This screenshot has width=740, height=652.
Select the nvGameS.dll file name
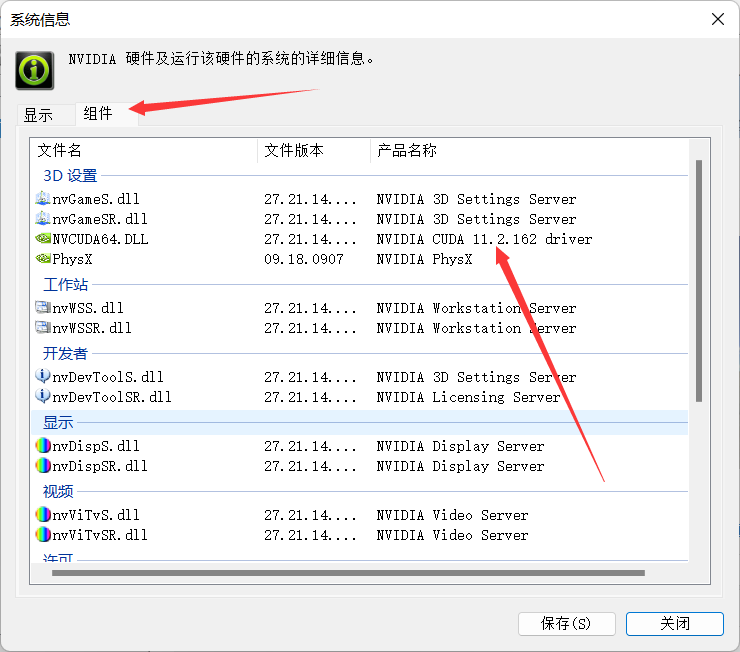click(x=96, y=199)
